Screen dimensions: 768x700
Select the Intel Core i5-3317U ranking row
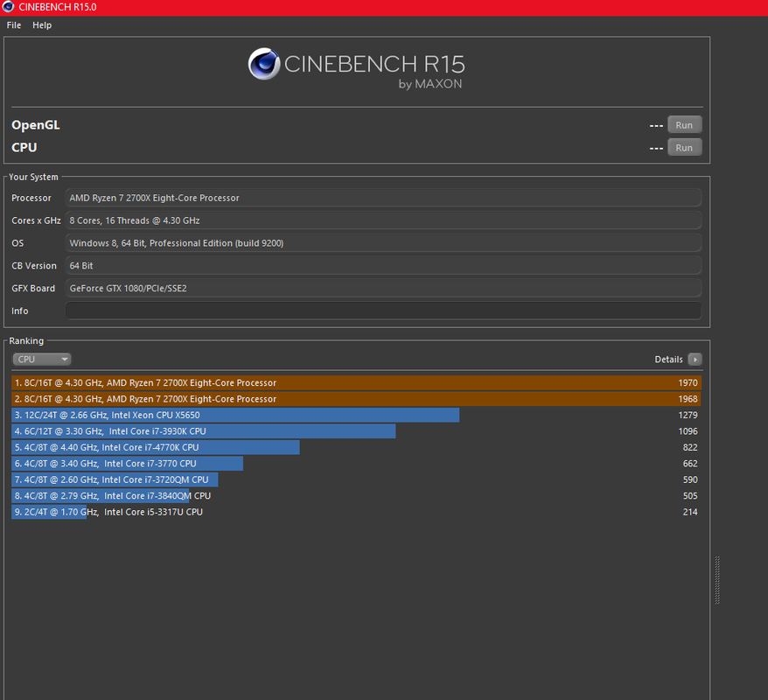tap(356, 512)
